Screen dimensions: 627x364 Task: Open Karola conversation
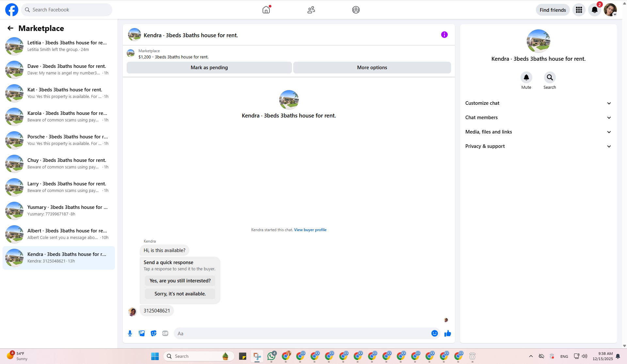click(x=59, y=117)
